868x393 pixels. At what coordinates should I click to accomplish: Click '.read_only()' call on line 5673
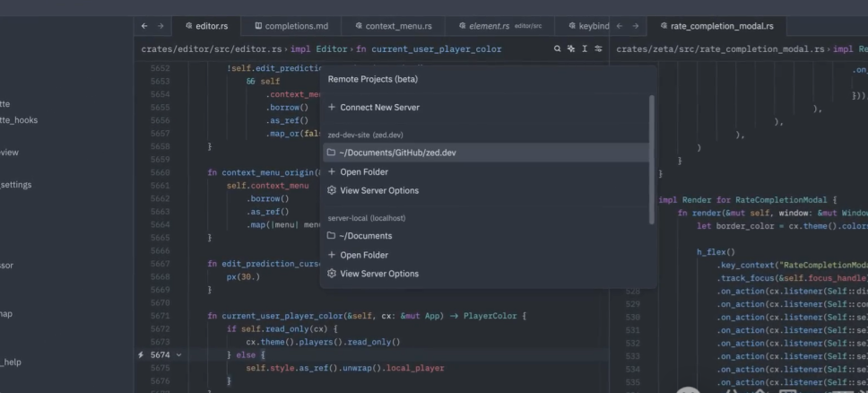coord(372,342)
